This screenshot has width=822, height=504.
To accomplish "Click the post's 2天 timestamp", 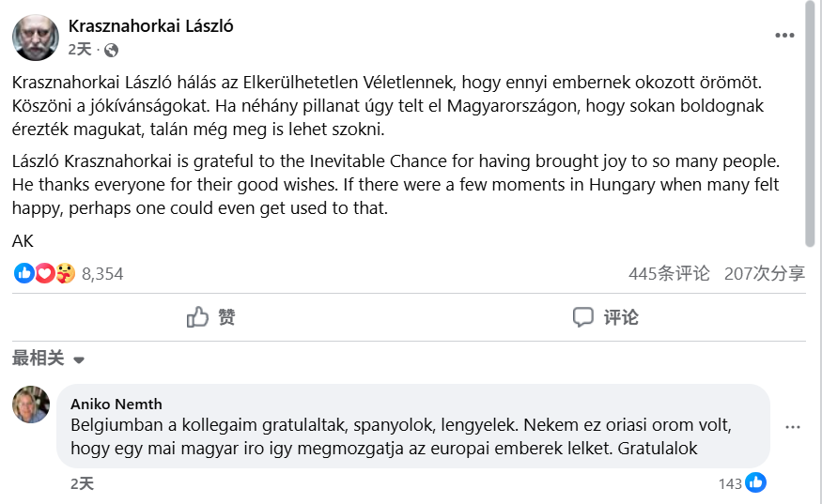I will pyautogui.click(x=80, y=50).
